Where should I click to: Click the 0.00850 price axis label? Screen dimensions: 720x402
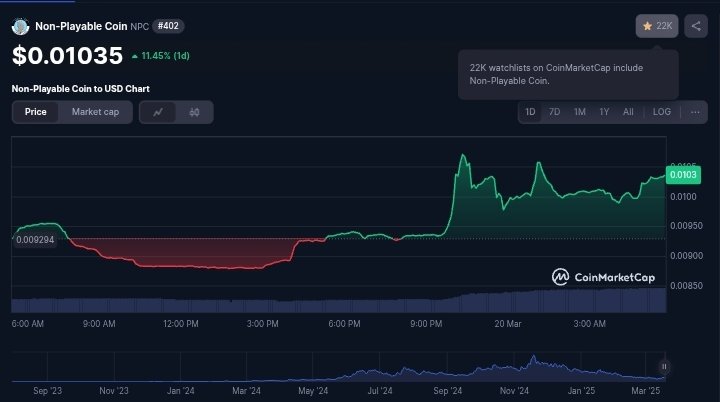(x=686, y=286)
